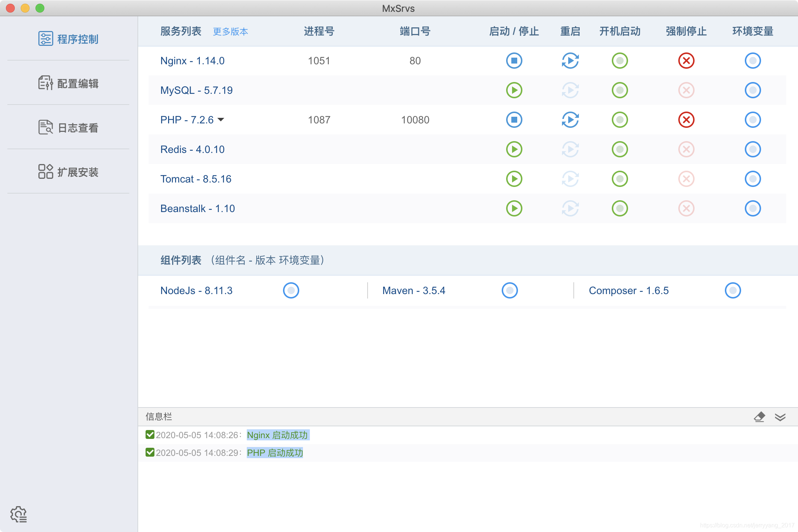Click Nginx process ID 1051

[319, 61]
